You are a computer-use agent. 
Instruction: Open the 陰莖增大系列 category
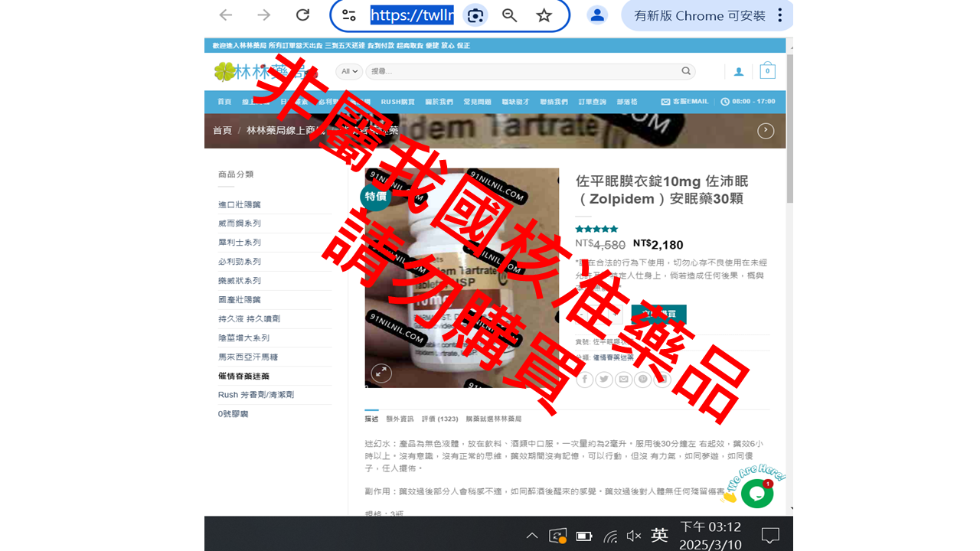coord(243,337)
